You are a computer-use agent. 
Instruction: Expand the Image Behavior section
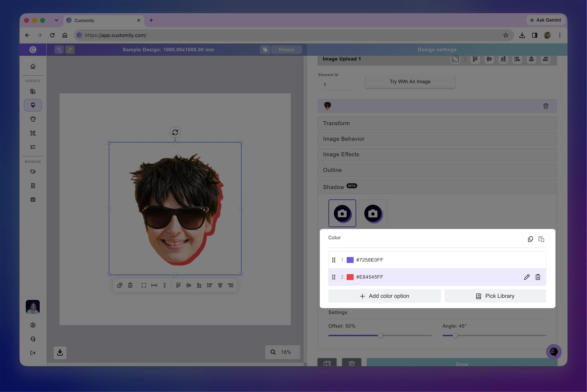point(437,139)
